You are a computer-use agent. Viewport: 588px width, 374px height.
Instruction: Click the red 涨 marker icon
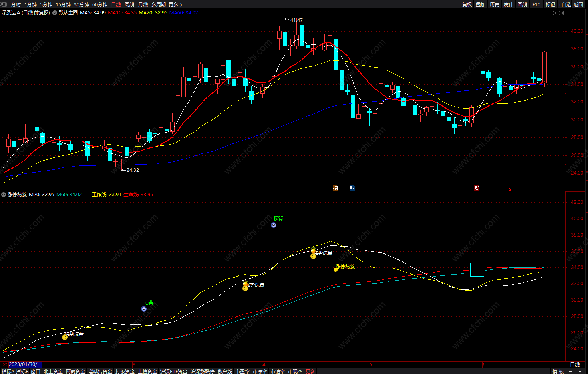(x=477, y=188)
